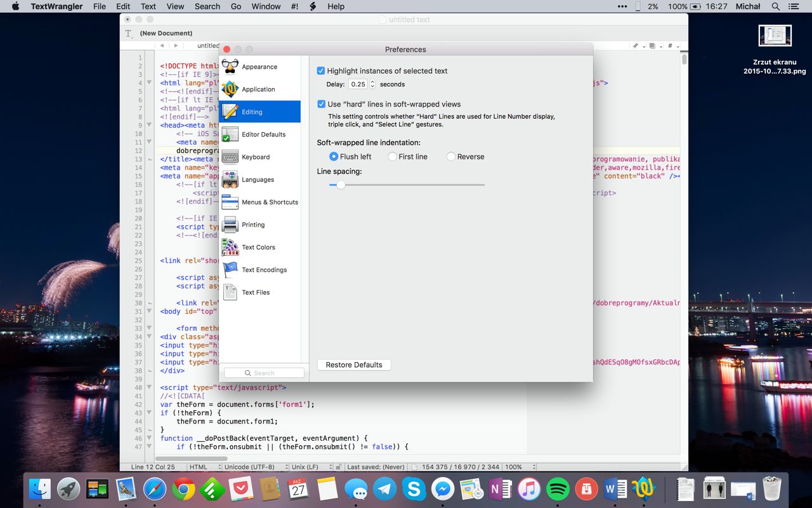Open the Window menu
Screen dimensions: 812x508
pos(266,6)
